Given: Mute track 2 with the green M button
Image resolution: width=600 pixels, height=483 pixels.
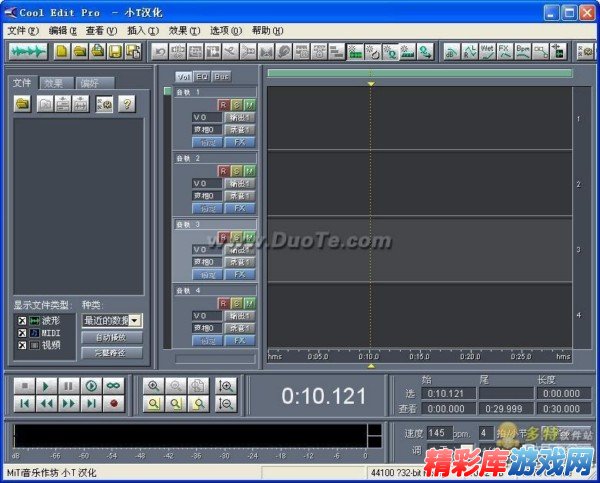Looking at the screenshot, I should coord(249,170).
